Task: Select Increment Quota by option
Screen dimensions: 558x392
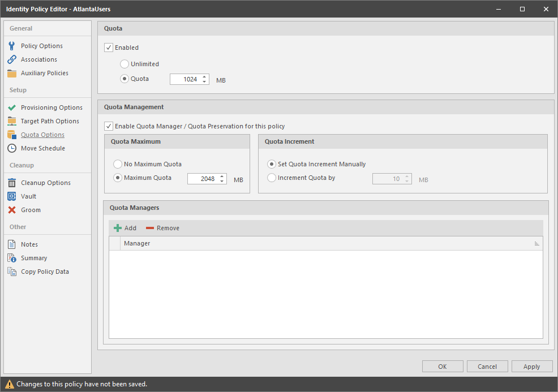Action: pyautogui.click(x=272, y=177)
